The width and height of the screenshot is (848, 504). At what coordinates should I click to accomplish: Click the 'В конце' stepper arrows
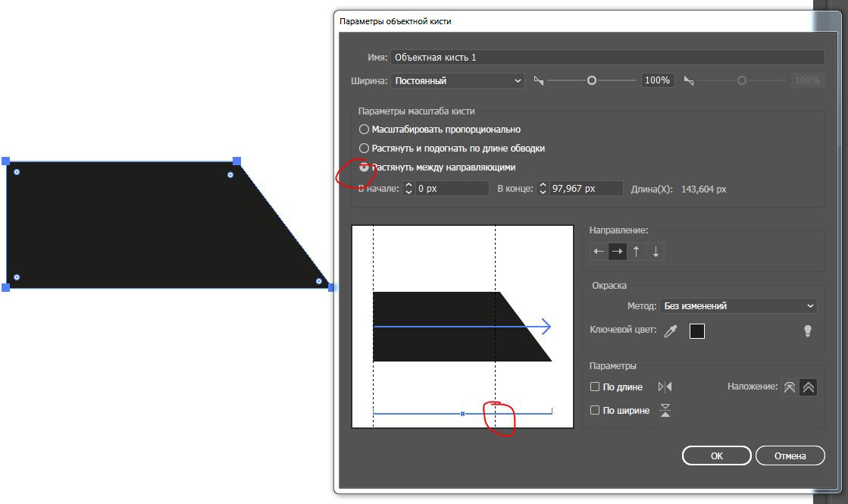coord(543,188)
